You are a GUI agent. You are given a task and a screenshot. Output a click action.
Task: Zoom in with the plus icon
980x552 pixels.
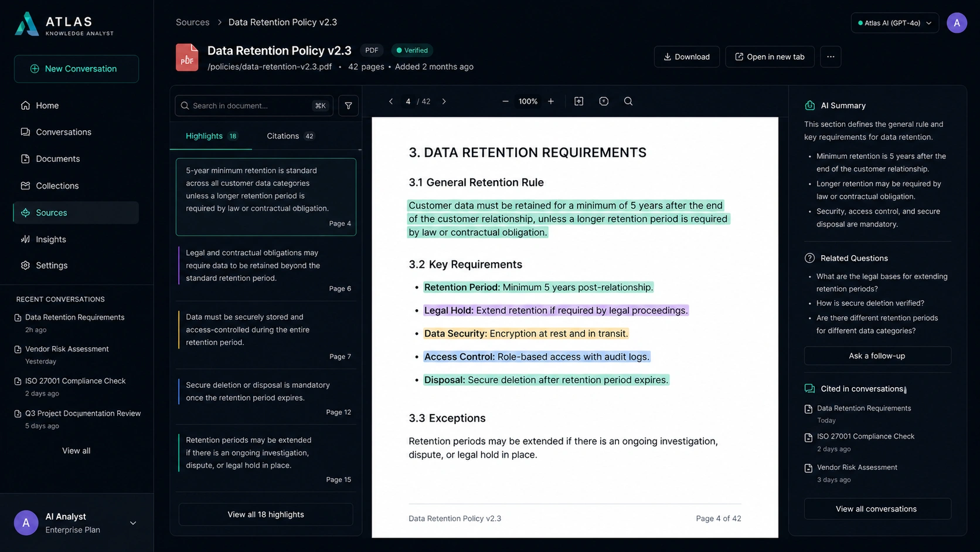[x=551, y=101]
